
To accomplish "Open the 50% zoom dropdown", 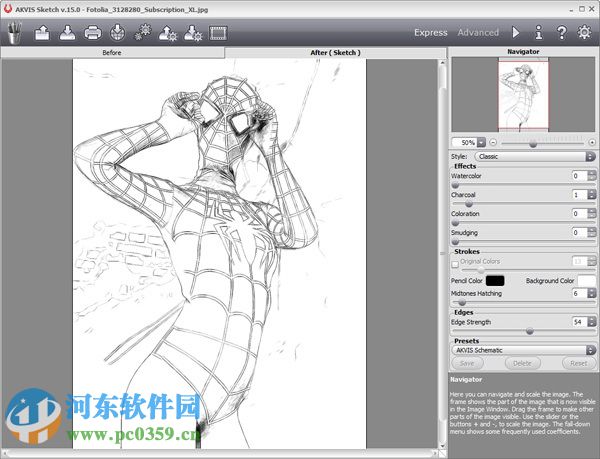I will [481, 143].
